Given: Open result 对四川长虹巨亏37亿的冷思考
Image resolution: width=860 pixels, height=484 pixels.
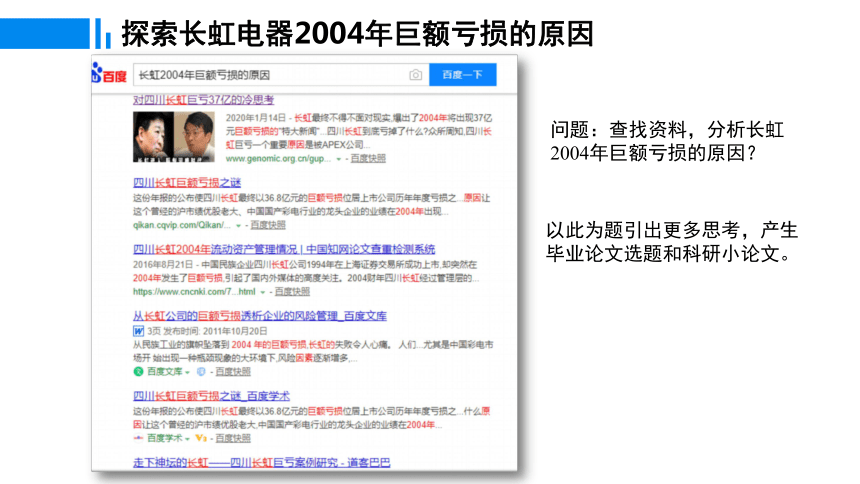Looking at the screenshot, I should point(203,100).
